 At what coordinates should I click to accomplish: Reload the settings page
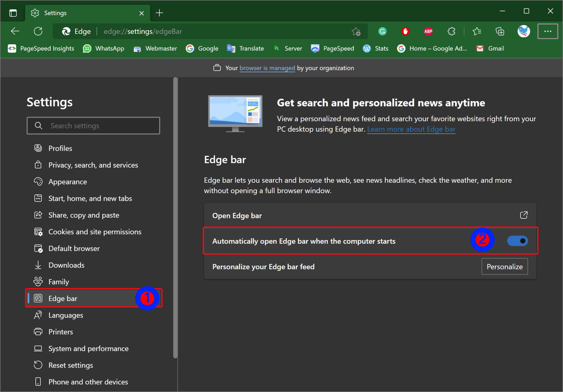38,31
